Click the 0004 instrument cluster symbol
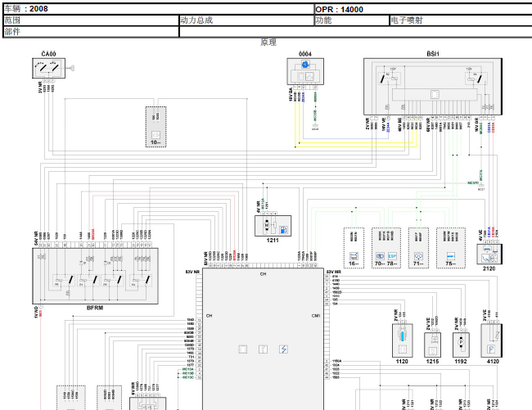Viewport: 532px width, 410px height. pyautogui.click(x=305, y=71)
